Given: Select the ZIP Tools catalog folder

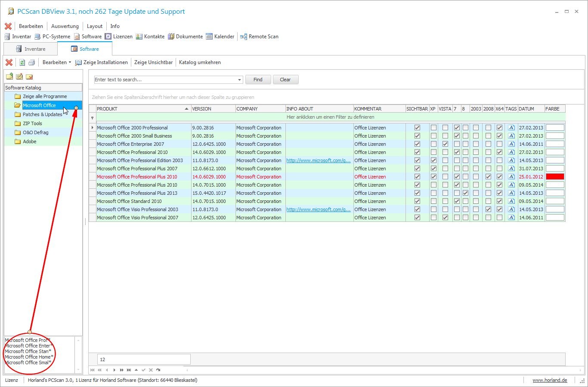Looking at the screenshot, I should 32,123.
